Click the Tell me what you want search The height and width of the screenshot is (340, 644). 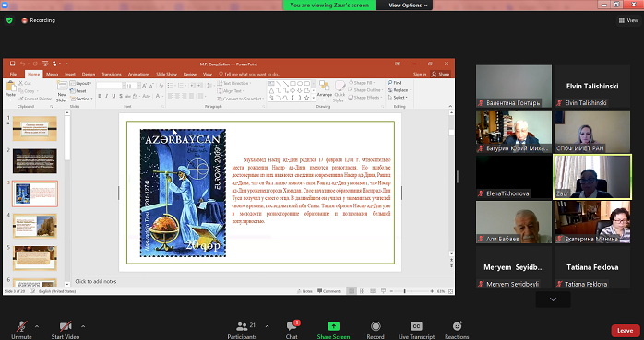(x=250, y=75)
